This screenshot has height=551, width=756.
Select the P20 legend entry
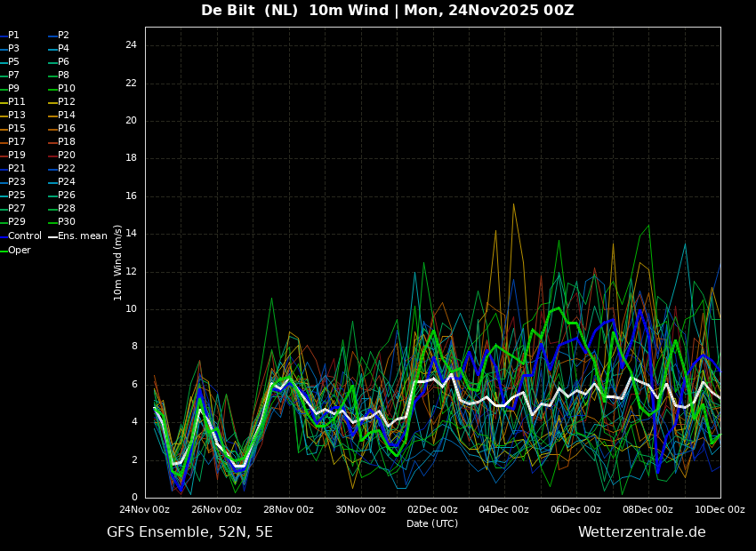62,156
